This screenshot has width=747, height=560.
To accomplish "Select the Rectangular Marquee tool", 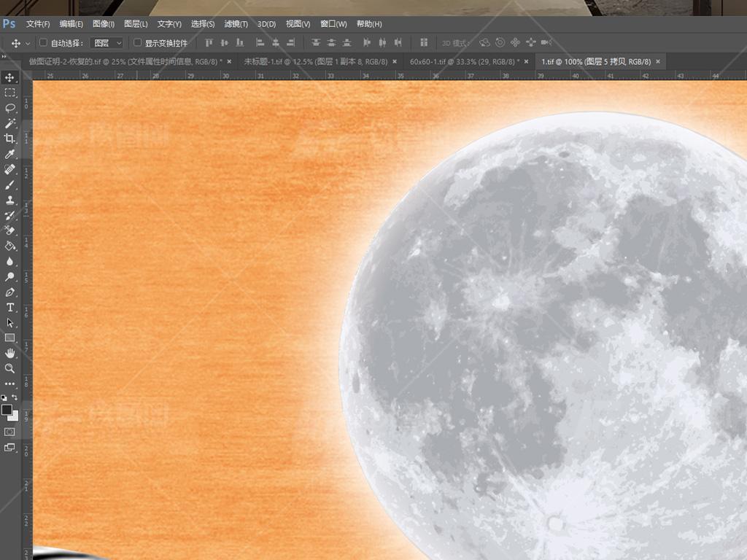I will click(9, 93).
